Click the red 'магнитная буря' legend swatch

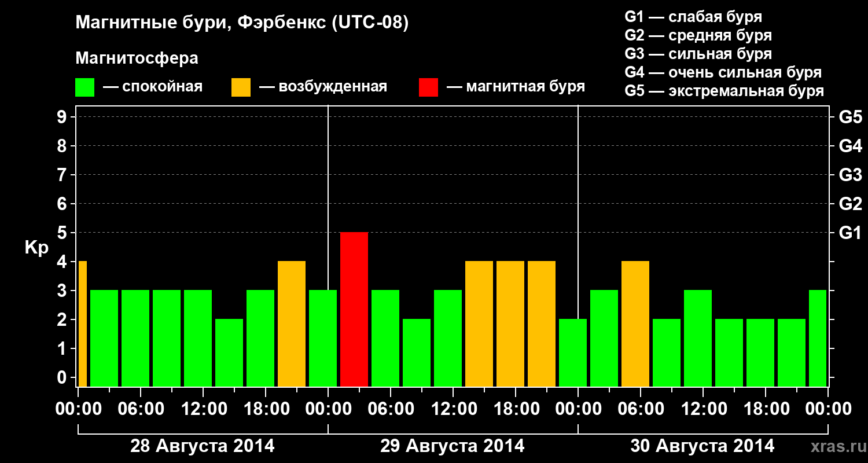click(429, 87)
